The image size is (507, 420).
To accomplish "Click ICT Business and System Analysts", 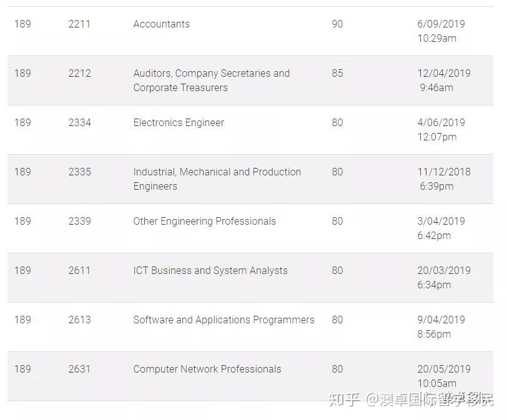I will tap(210, 270).
